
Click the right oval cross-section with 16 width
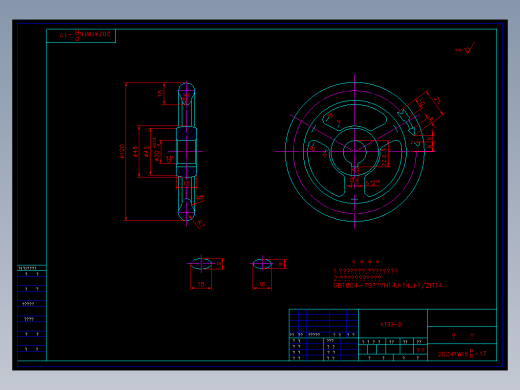click(x=262, y=264)
